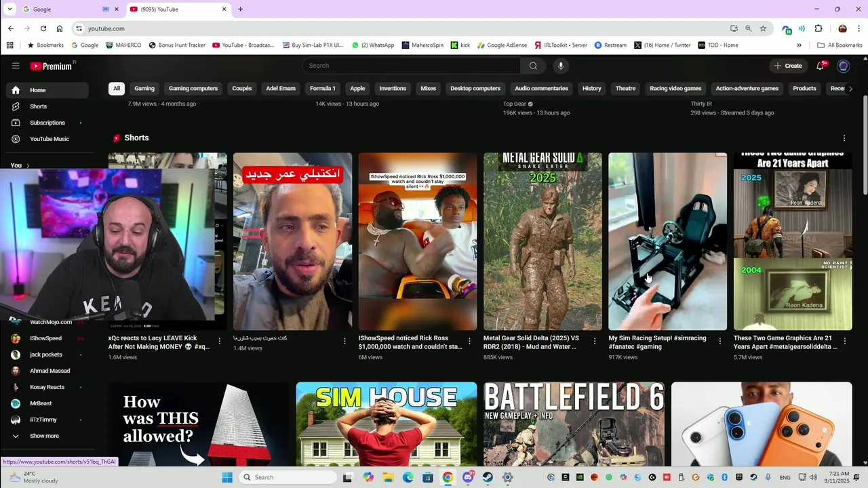Click the taskbar volume speaker icon
This screenshot has width=868, height=488.
coord(812,477)
